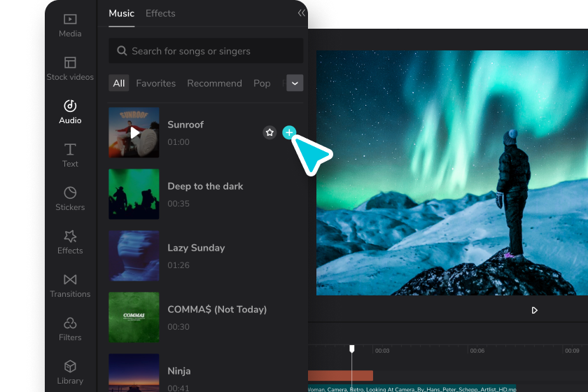
Task: Select the All category filter
Action: pyautogui.click(x=119, y=83)
